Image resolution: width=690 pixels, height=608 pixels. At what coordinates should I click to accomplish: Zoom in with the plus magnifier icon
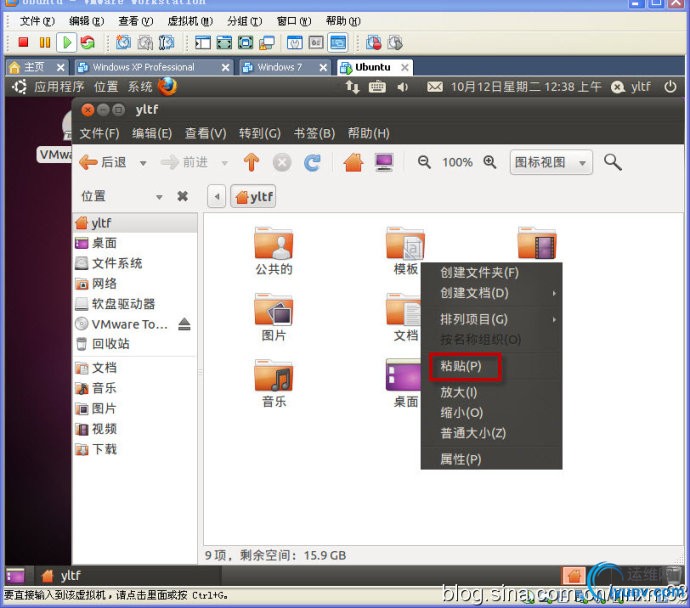(490, 162)
